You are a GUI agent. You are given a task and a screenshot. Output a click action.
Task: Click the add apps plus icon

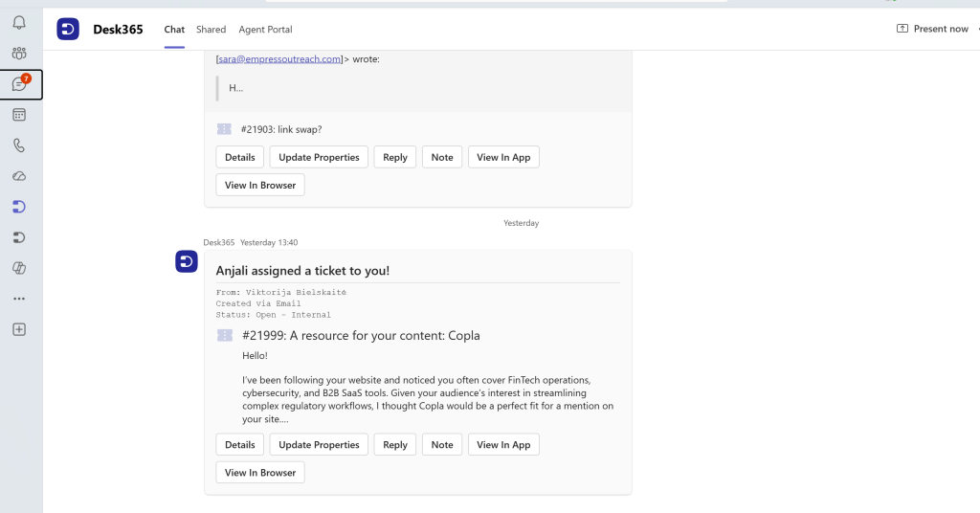pyautogui.click(x=19, y=329)
